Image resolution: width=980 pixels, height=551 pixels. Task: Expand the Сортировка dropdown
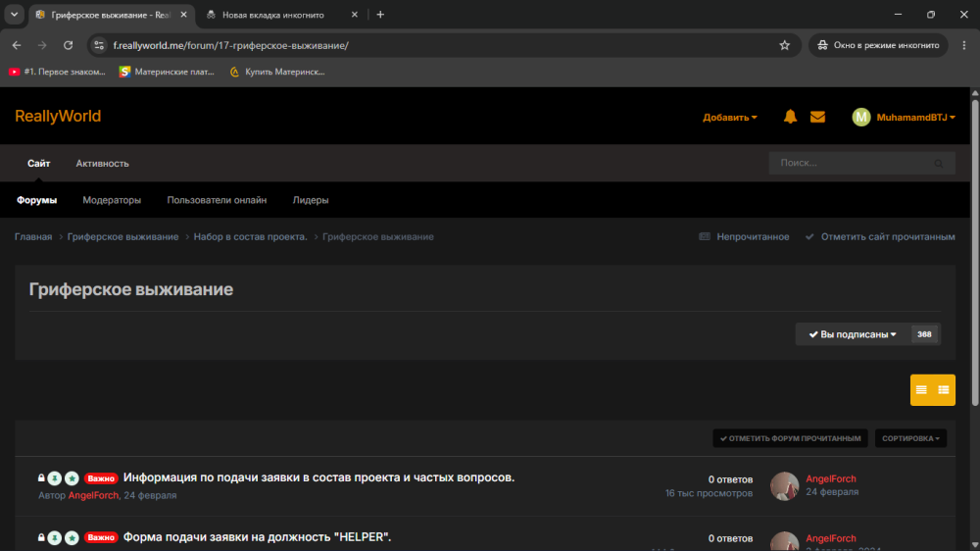click(x=910, y=438)
